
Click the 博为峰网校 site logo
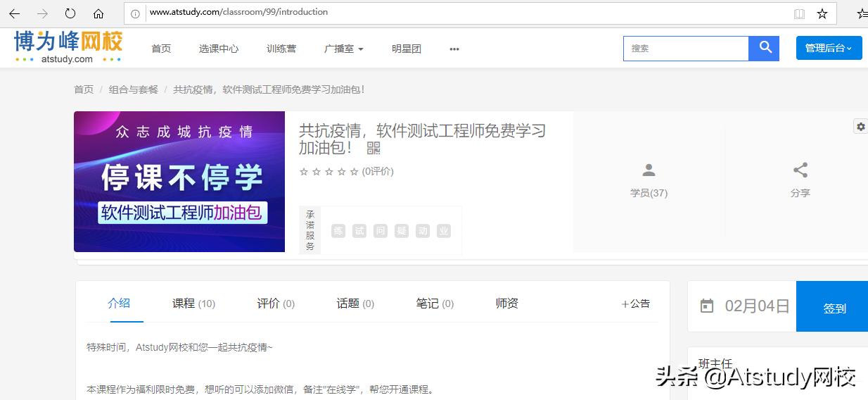click(x=68, y=47)
